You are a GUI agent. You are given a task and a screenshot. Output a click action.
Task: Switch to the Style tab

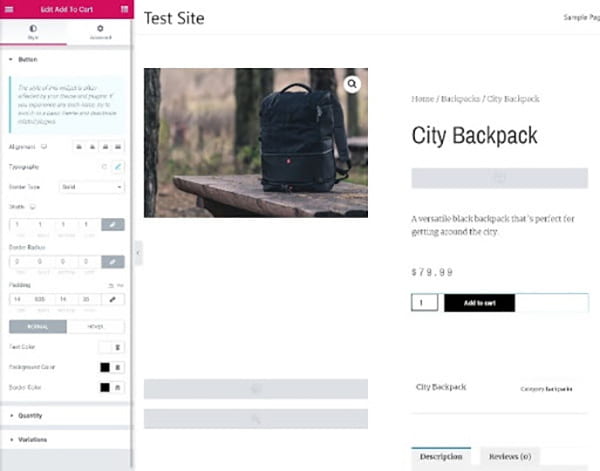[x=33, y=32]
